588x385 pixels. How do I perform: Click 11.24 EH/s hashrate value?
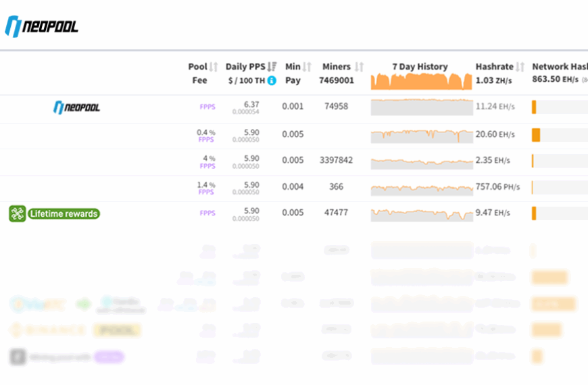click(x=495, y=107)
